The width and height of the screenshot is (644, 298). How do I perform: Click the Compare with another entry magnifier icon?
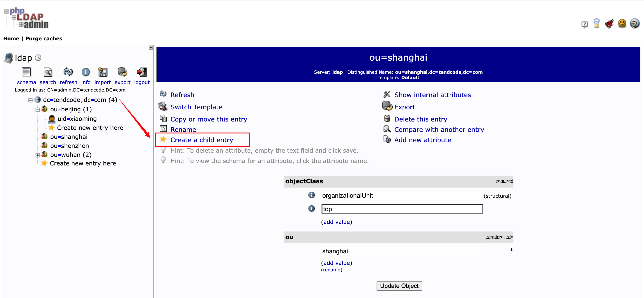coord(387,129)
